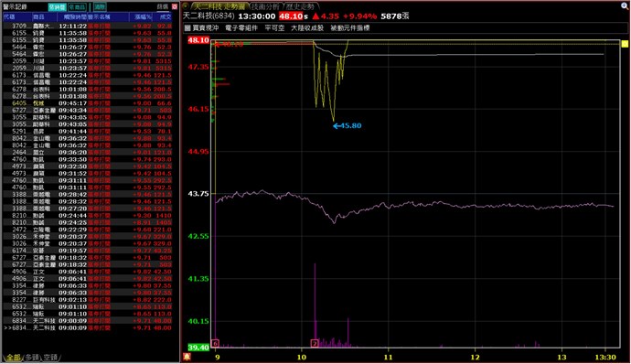The image size is (631, 364).
Task: Click the 警示記錄 panel title
Action: [16, 6]
